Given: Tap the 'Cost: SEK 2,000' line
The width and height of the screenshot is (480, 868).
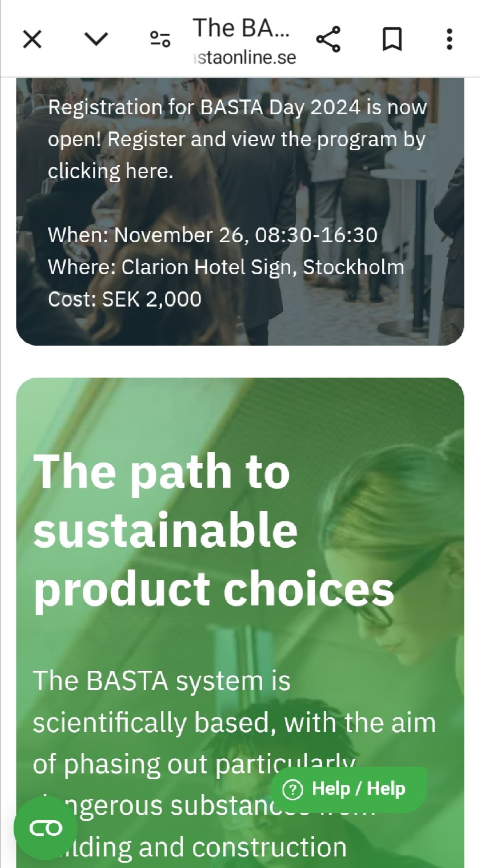Looking at the screenshot, I should coord(124,299).
